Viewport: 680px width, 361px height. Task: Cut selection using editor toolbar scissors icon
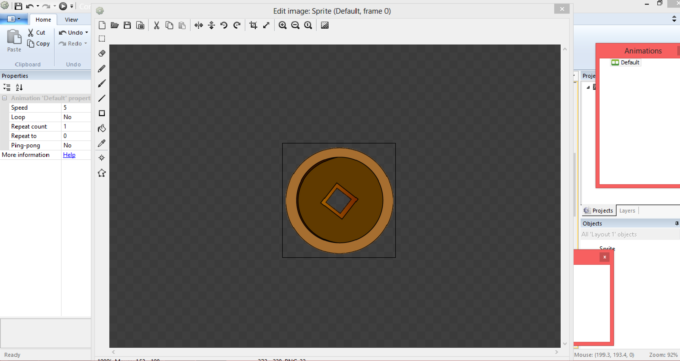157,25
